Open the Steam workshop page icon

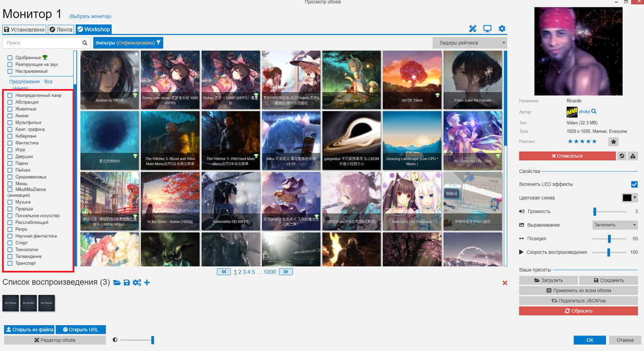click(x=621, y=156)
